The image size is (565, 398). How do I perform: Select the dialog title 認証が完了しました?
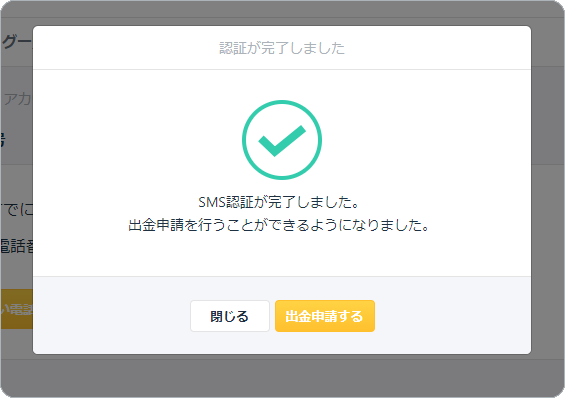282,48
